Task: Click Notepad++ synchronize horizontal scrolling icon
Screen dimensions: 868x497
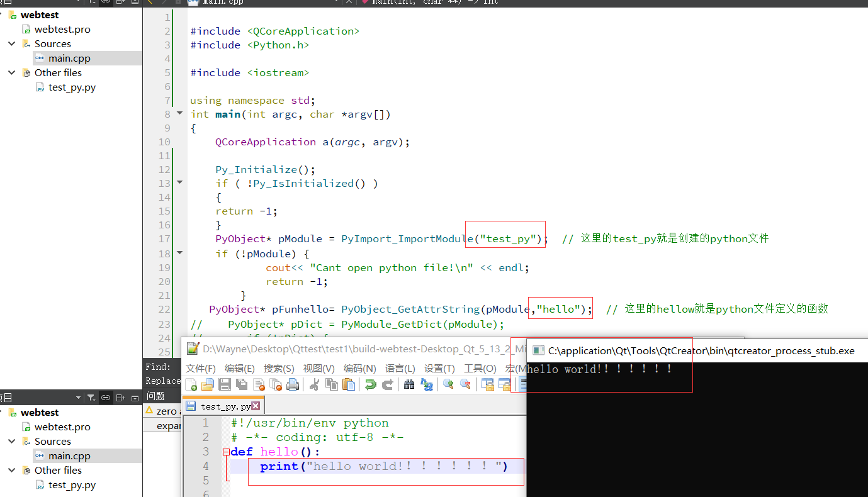Action: coord(504,384)
